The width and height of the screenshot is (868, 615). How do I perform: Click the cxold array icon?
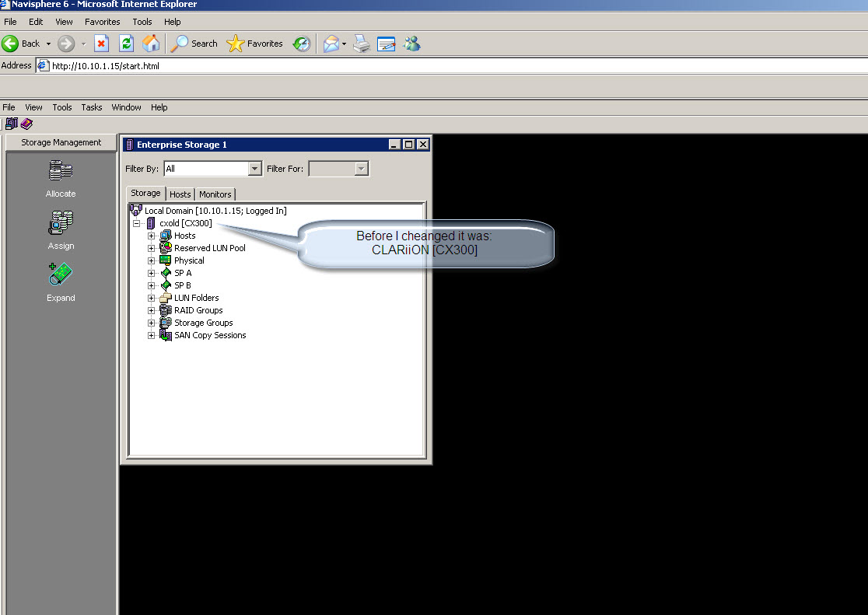pos(151,223)
